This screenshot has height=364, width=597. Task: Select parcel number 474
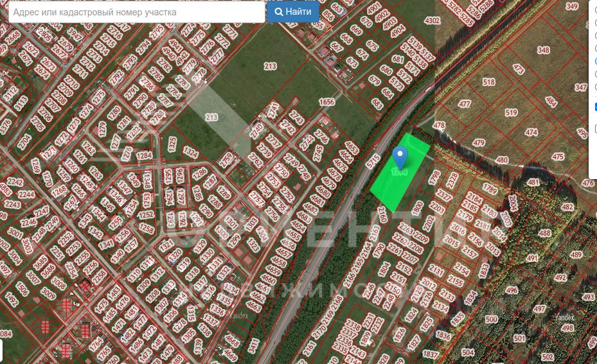tap(531, 132)
